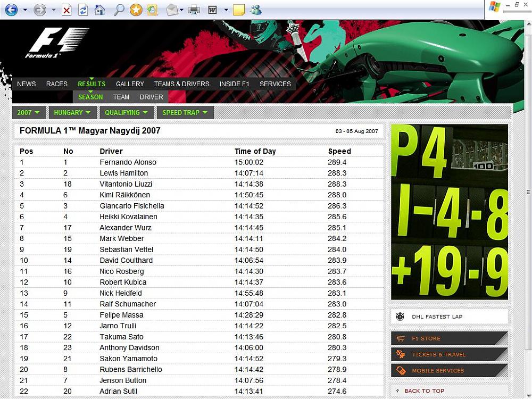Go to the Home page icon

coord(100,10)
